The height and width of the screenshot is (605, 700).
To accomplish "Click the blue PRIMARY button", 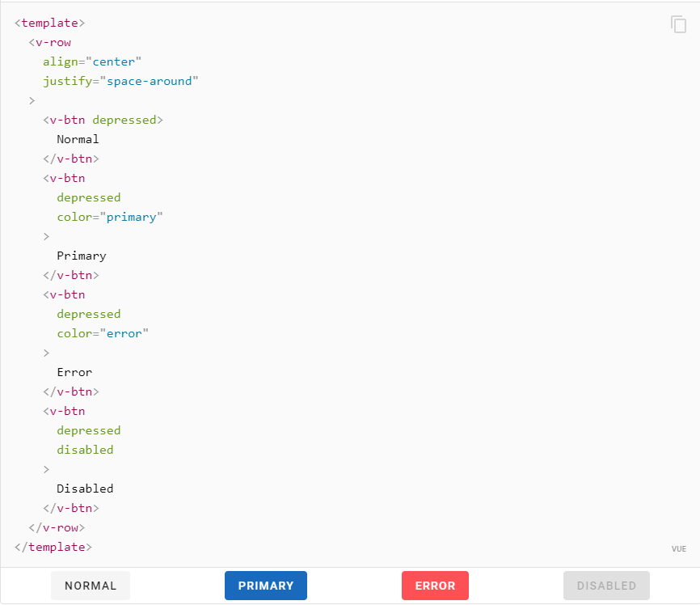I will pyautogui.click(x=266, y=586).
